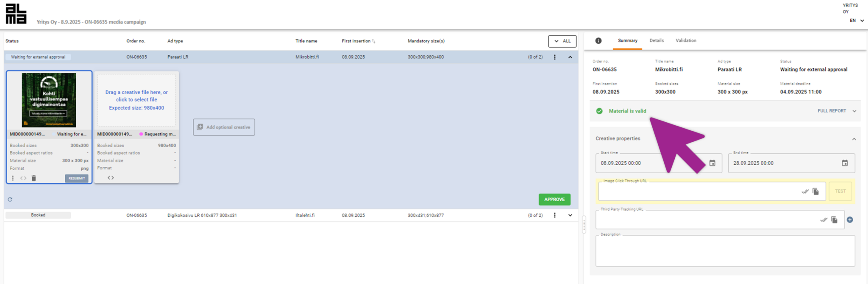
Task: Click the RESUBMIT button
Action: pyautogui.click(x=77, y=178)
